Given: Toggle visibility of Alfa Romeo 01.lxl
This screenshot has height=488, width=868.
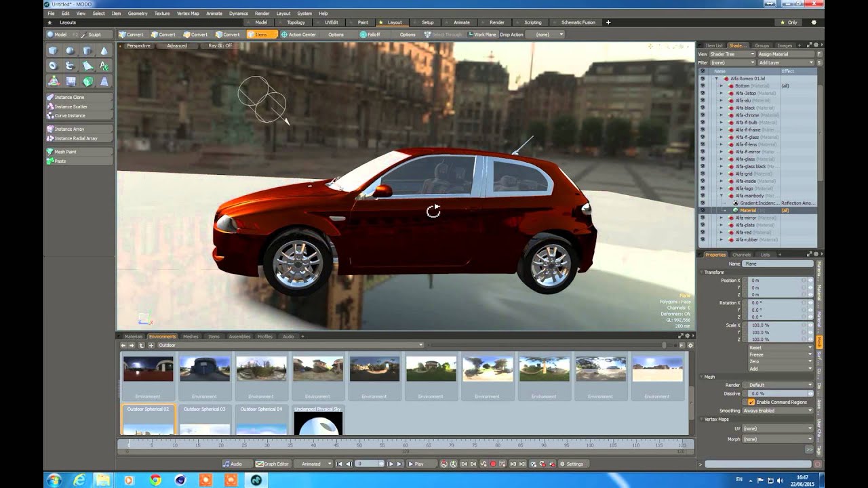Looking at the screenshot, I should (702, 79).
